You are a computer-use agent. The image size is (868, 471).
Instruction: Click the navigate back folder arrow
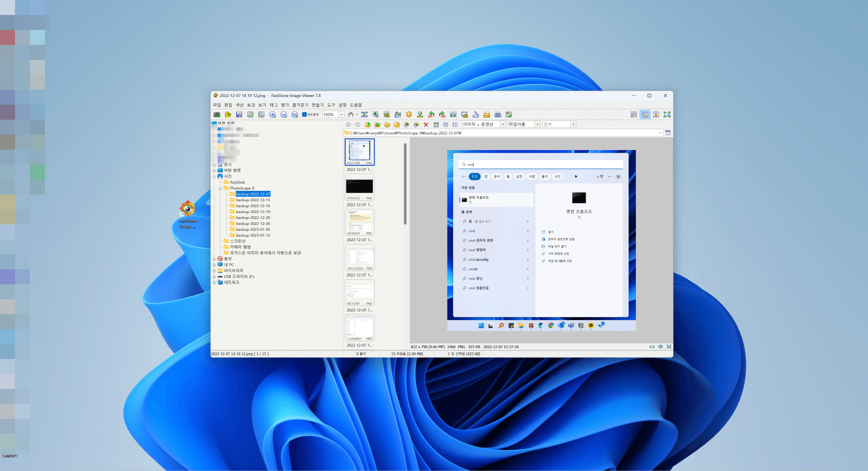tap(348, 125)
